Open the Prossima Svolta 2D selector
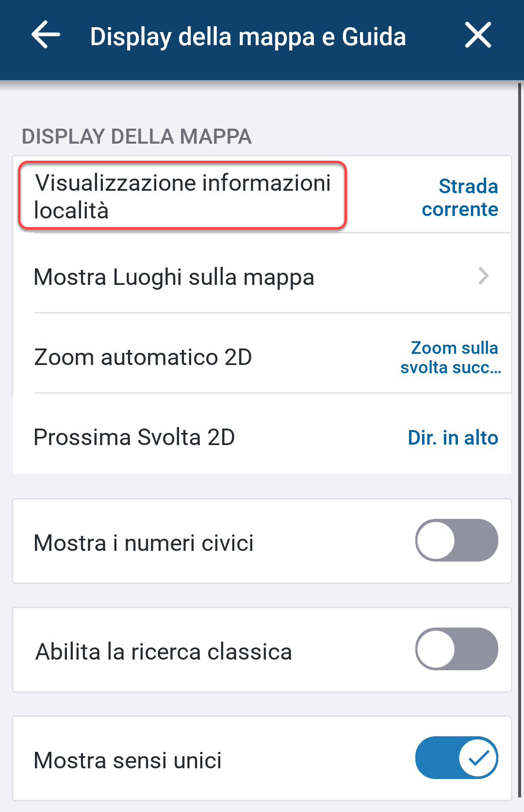 point(262,437)
